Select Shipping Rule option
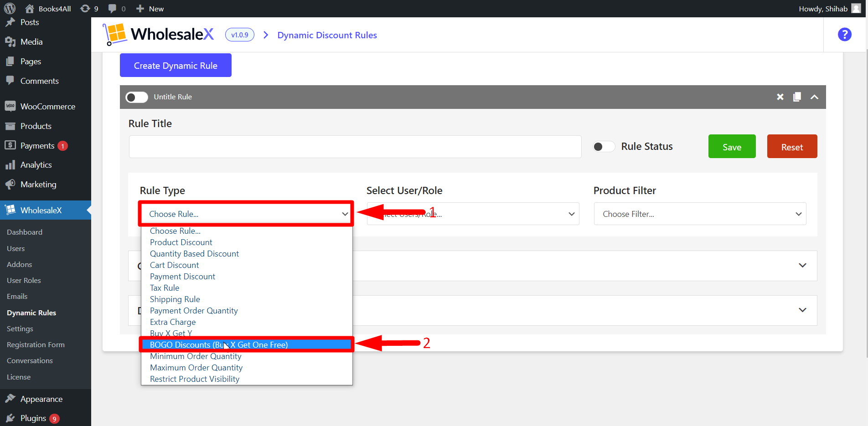868x426 pixels. point(247,299)
